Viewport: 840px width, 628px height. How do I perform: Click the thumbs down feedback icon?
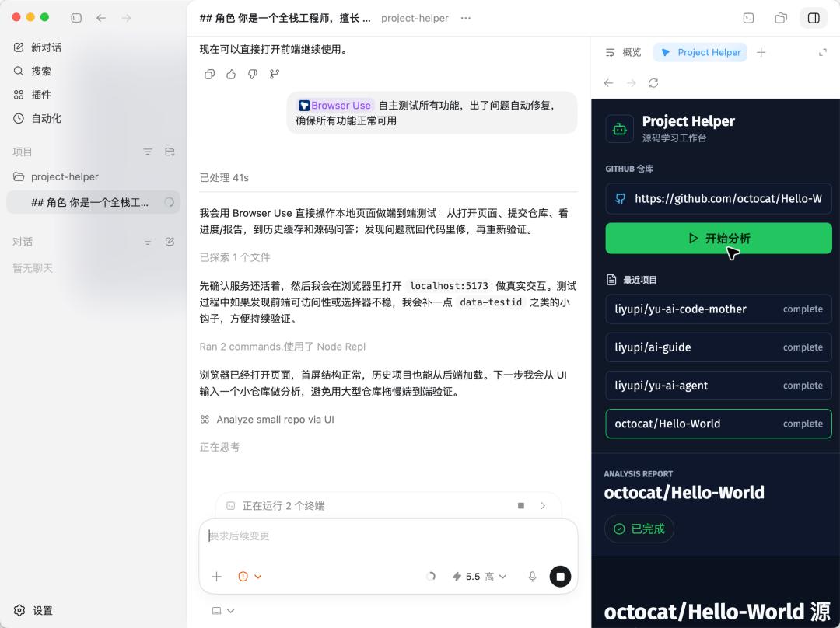coord(252,75)
